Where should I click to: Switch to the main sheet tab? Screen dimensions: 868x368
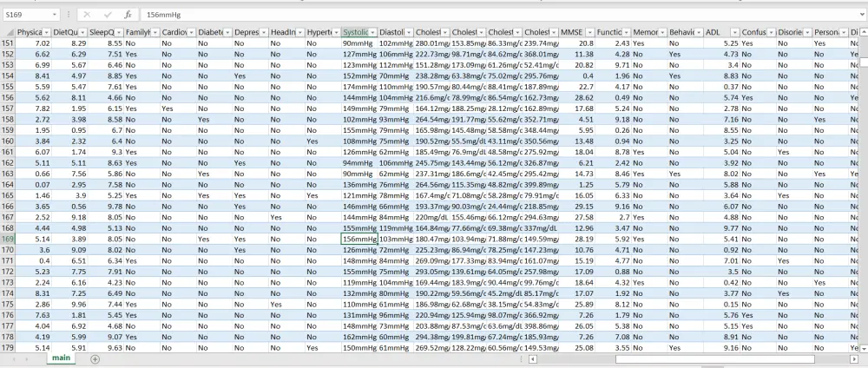click(61, 358)
